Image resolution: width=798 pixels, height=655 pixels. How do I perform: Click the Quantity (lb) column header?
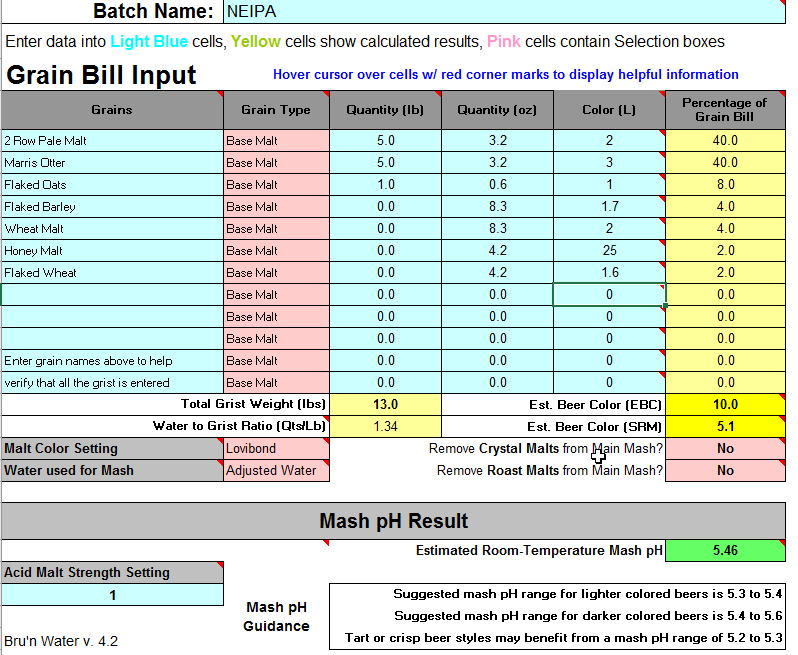click(385, 110)
